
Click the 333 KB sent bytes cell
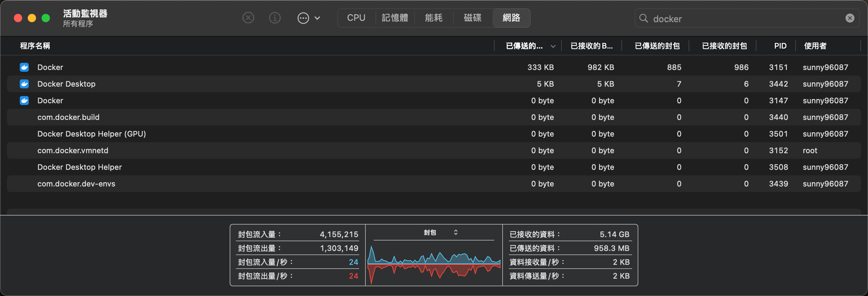(540, 67)
